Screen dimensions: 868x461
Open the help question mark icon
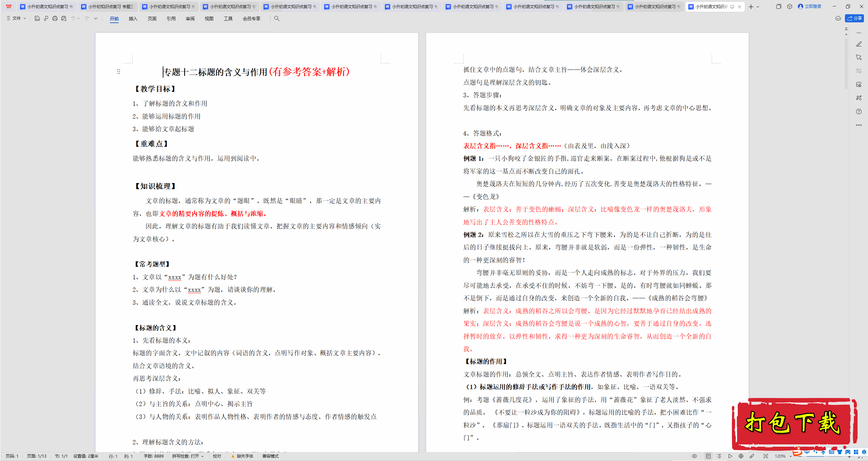pos(859,112)
